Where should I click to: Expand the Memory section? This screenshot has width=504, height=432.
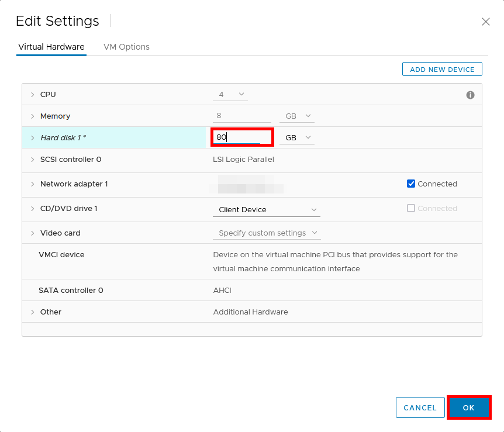[x=33, y=116]
